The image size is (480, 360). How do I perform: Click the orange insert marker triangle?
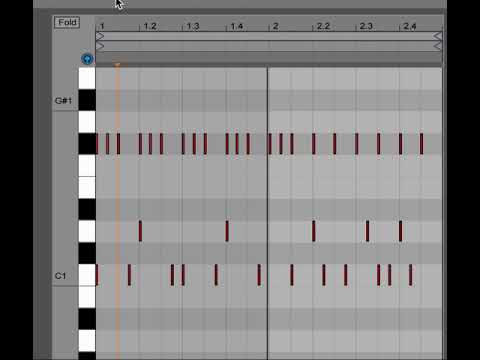click(117, 64)
